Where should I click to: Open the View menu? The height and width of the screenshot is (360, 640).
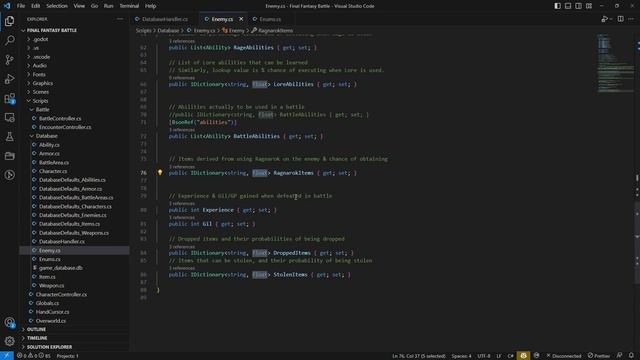79,6
